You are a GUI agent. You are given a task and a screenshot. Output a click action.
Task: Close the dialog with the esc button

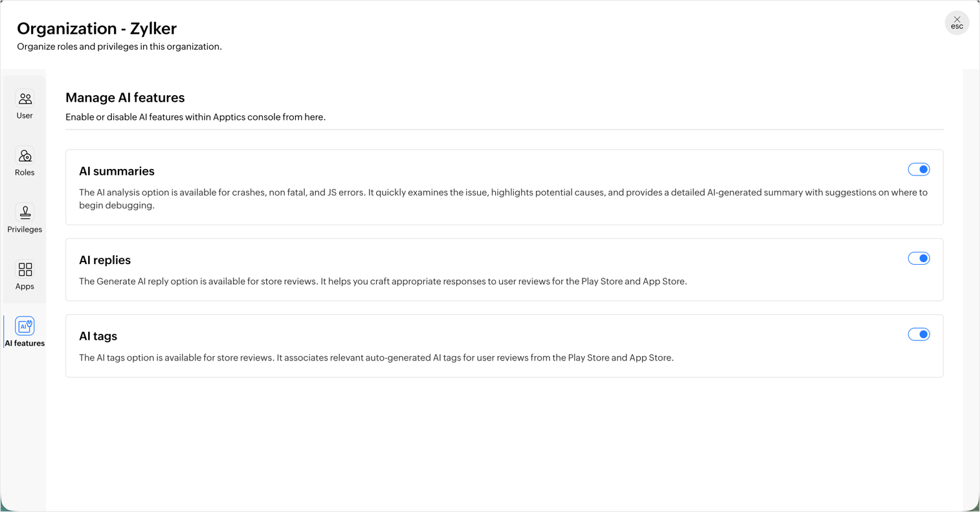click(x=957, y=23)
